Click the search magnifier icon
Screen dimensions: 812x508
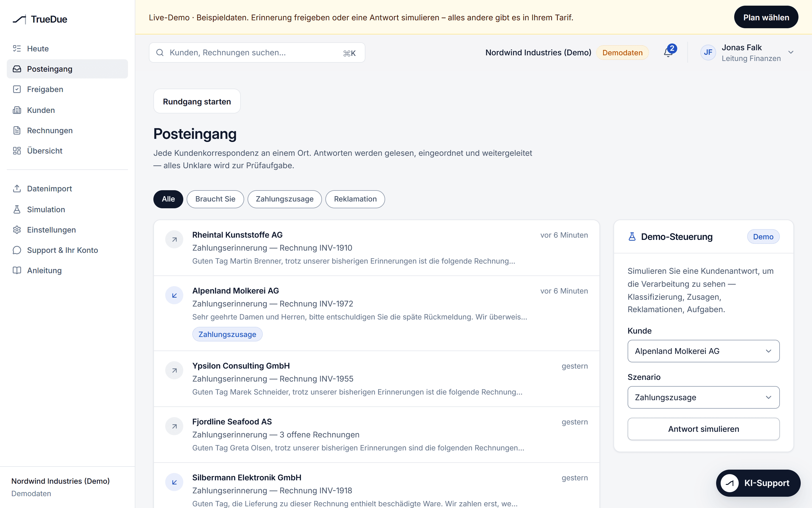(160, 52)
